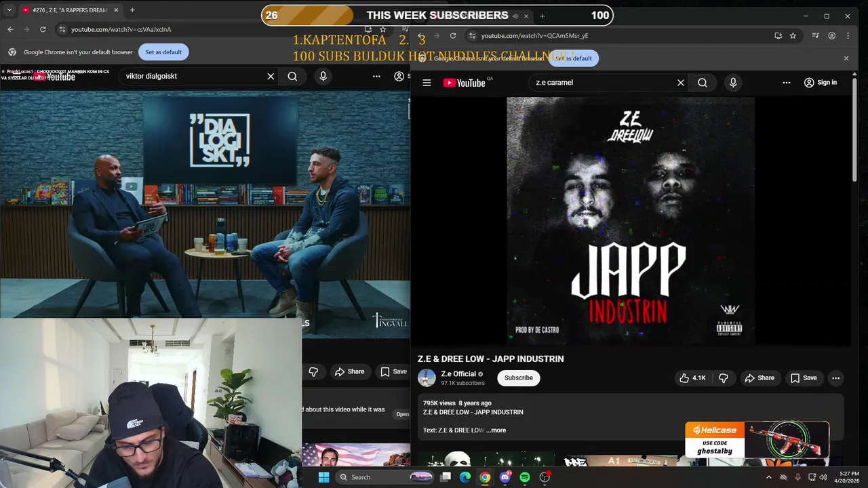The height and width of the screenshot is (488, 868).
Task: Open more actions menu beside Save
Action: (835, 378)
